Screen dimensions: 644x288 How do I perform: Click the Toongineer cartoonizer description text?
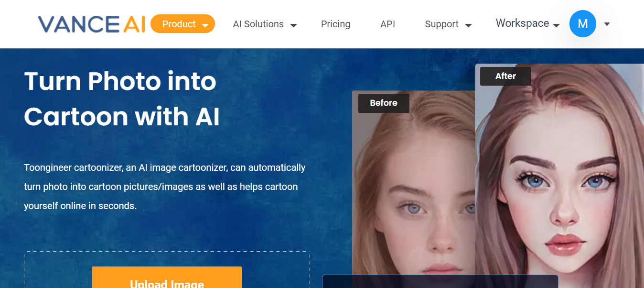[x=165, y=187]
